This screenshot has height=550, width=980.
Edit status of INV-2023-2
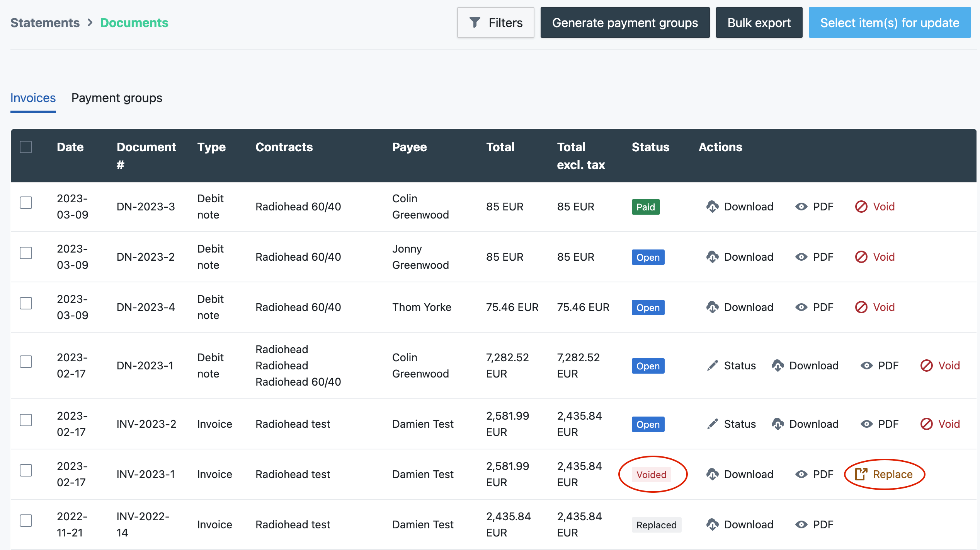(x=731, y=424)
